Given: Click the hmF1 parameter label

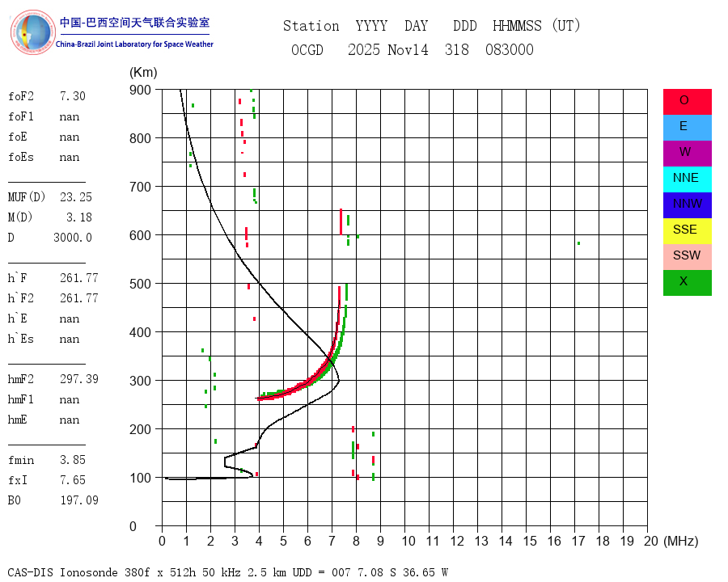Looking at the screenshot, I should (21, 399).
